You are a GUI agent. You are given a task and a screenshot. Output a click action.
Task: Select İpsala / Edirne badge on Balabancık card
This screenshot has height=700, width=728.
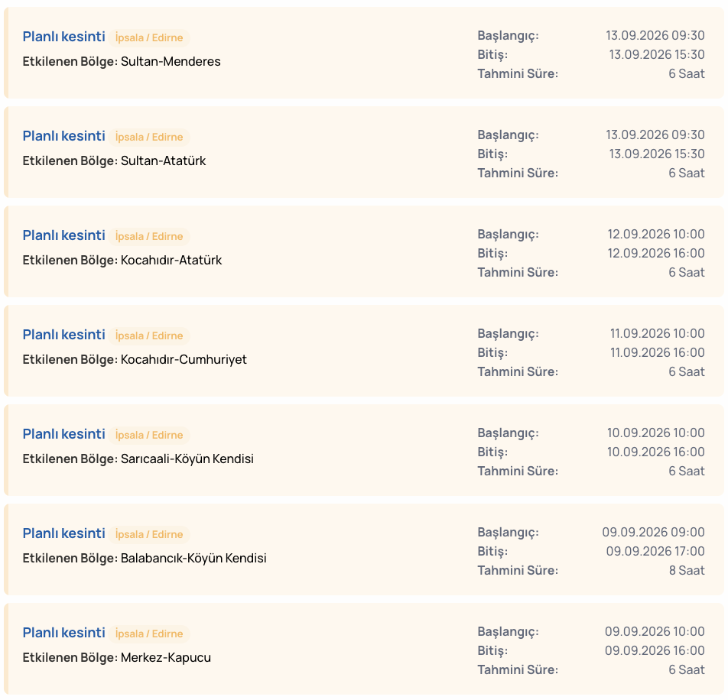149,534
